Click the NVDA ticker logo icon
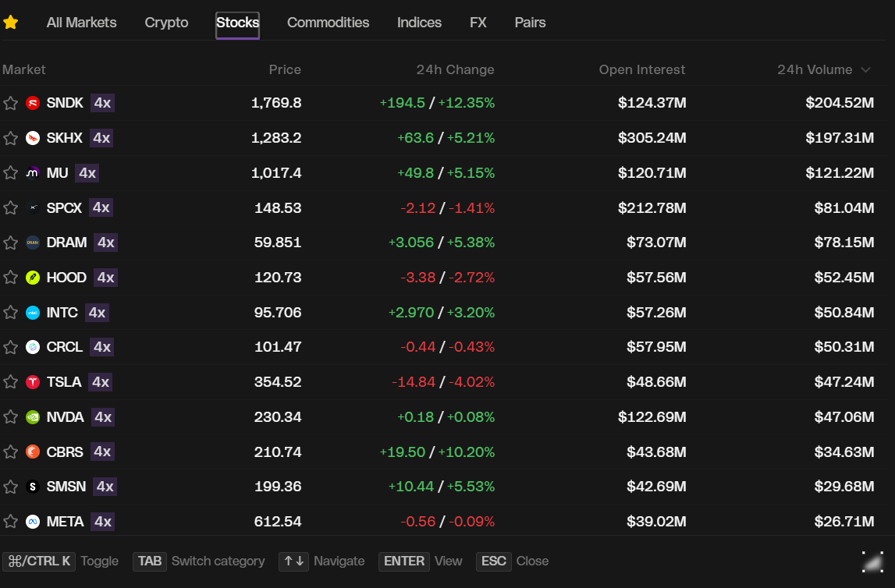 33,417
